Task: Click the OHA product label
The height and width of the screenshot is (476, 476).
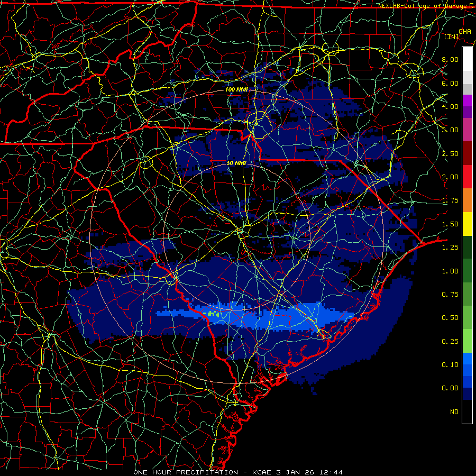Action: point(464,31)
